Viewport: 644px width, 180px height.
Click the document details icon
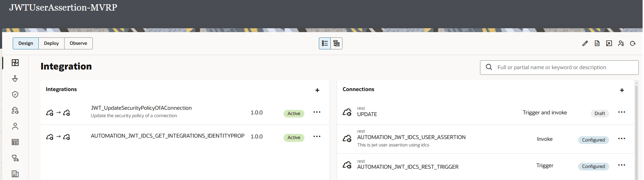(x=597, y=43)
